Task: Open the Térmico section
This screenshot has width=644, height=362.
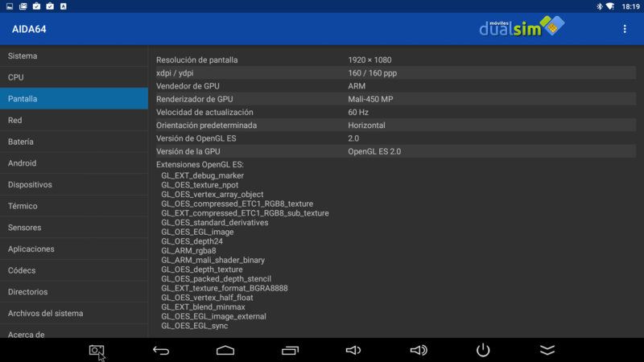Action: pyautogui.click(x=74, y=206)
